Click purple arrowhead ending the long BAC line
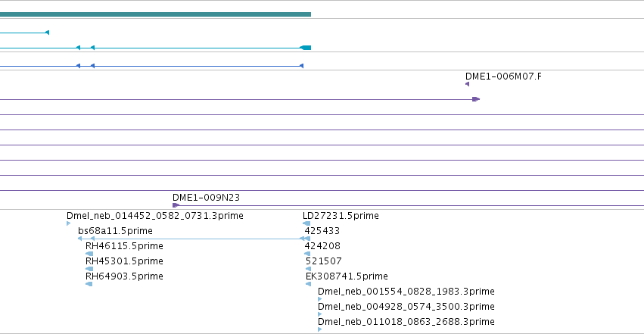 click(x=476, y=99)
